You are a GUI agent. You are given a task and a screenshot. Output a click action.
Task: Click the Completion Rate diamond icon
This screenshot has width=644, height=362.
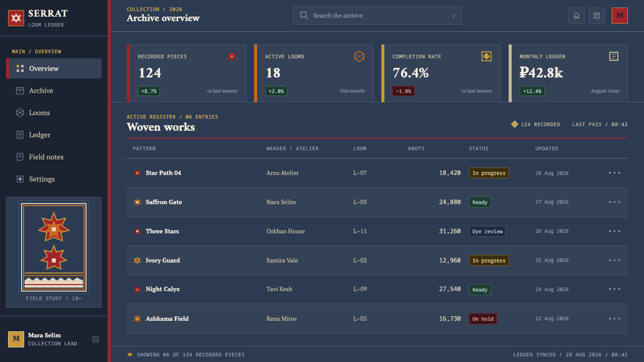tap(487, 56)
